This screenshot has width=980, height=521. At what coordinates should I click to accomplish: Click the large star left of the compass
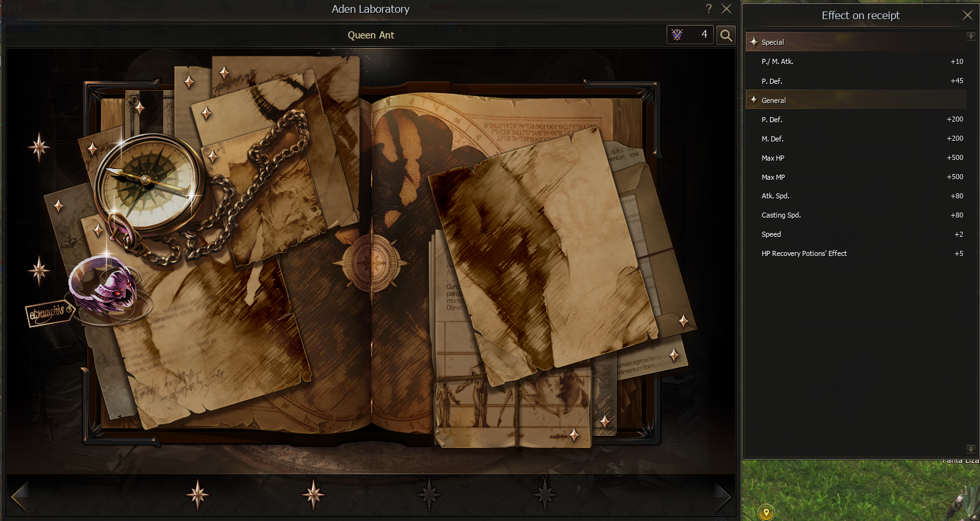click(39, 147)
